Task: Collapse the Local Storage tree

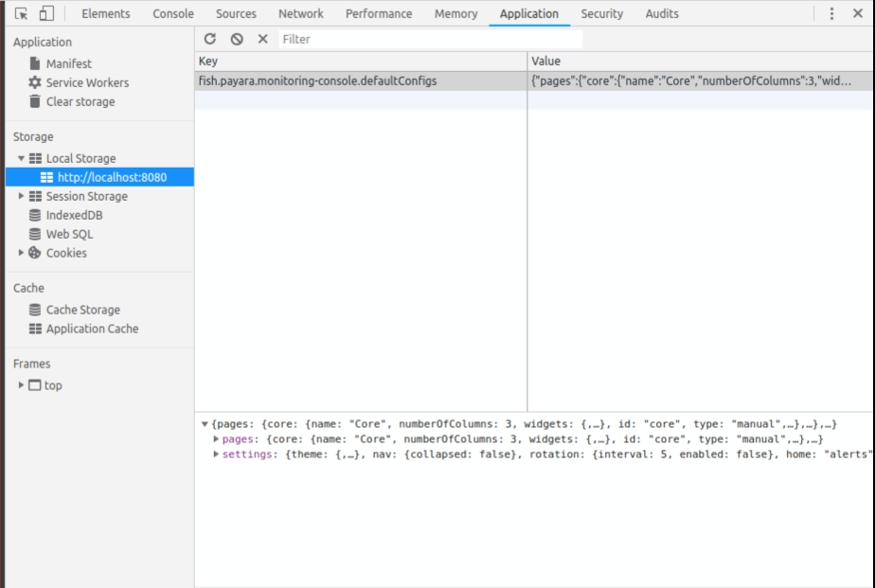Action: coord(23,158)
